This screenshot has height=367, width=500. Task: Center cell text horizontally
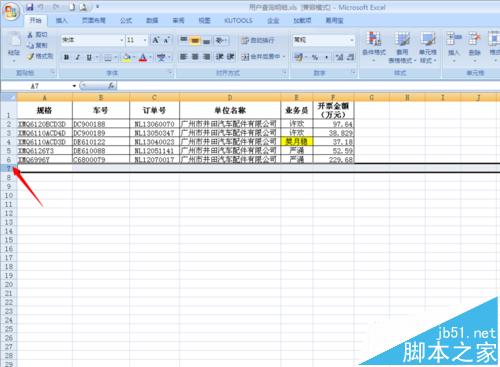(195, 57)
